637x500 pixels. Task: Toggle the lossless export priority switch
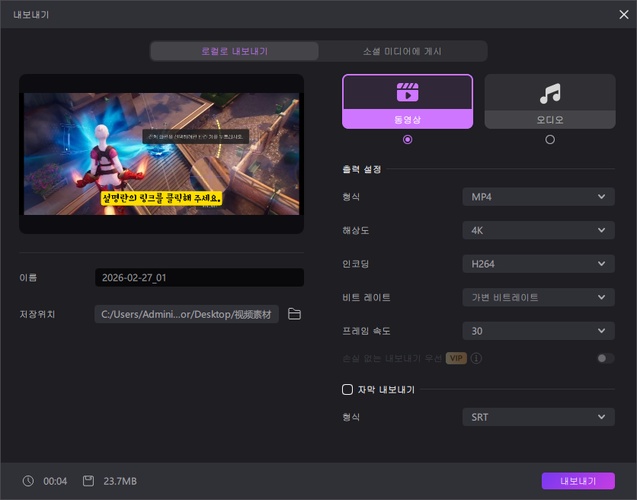tap(604, 358)
